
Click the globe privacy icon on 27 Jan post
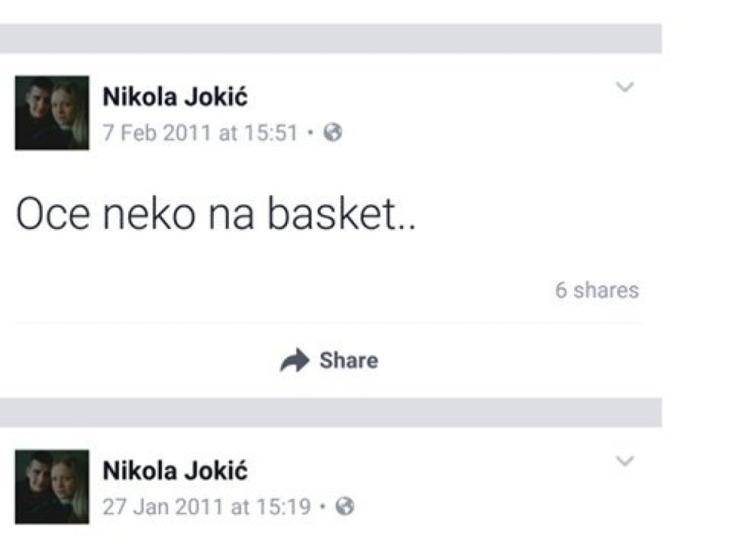[345, 507]
